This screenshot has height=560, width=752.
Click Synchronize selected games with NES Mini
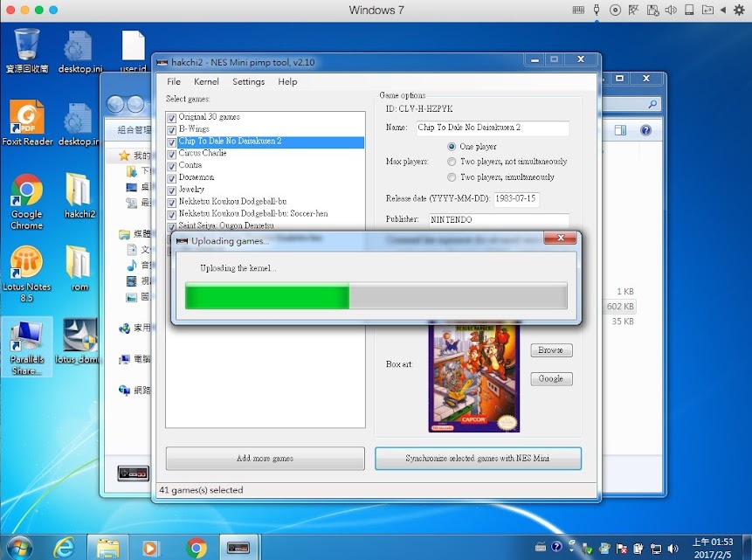[478, 459]
